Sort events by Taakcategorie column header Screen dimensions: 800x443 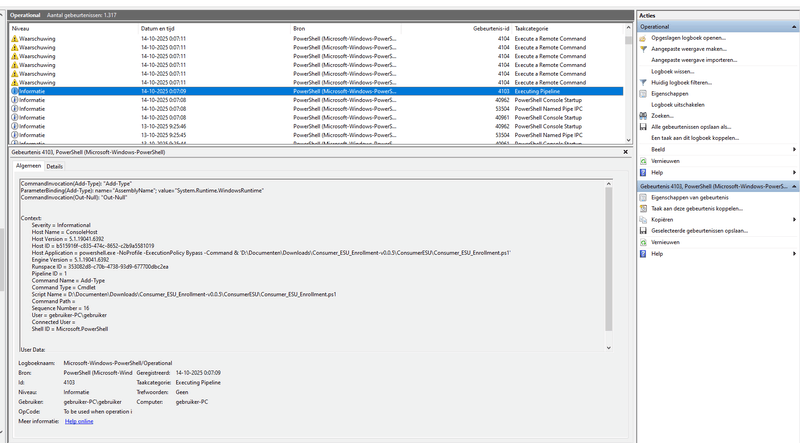568,29
